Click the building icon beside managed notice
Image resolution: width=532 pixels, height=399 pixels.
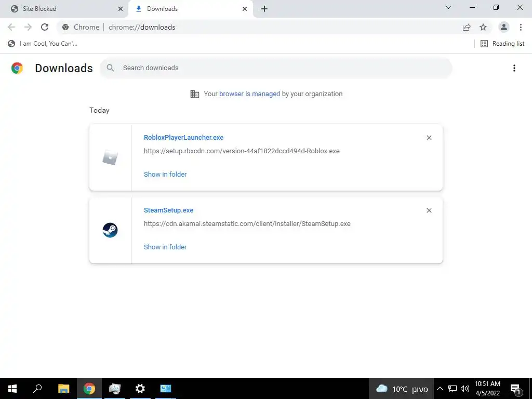tap(195, 94)
